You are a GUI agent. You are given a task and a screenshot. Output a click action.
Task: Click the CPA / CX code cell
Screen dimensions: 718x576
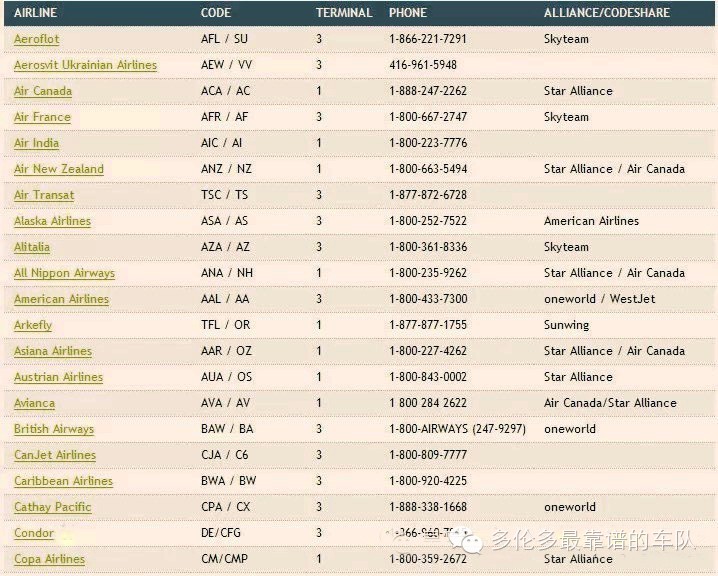(225, 507)
